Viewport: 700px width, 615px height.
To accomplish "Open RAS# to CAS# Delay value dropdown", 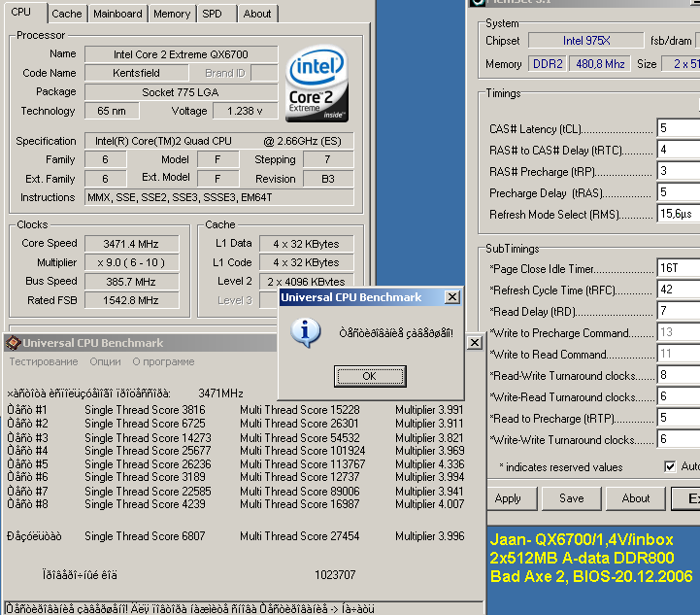I will pyautogui.click(x=679, y=150).
